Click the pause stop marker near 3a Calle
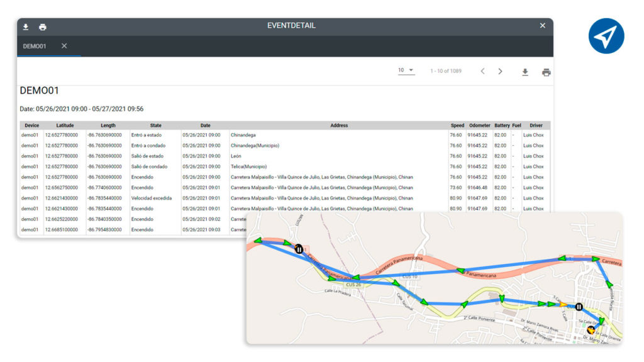 [579, 307]
